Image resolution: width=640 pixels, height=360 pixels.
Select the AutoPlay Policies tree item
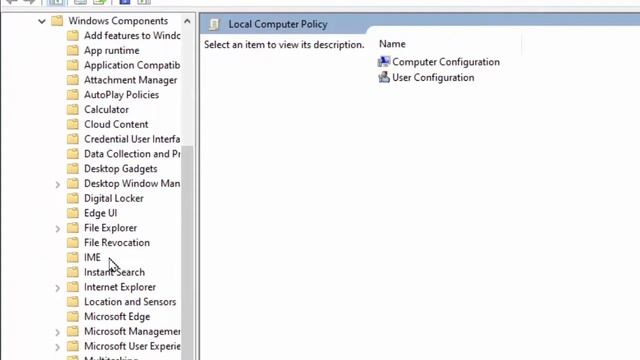[x=121, y=95]
